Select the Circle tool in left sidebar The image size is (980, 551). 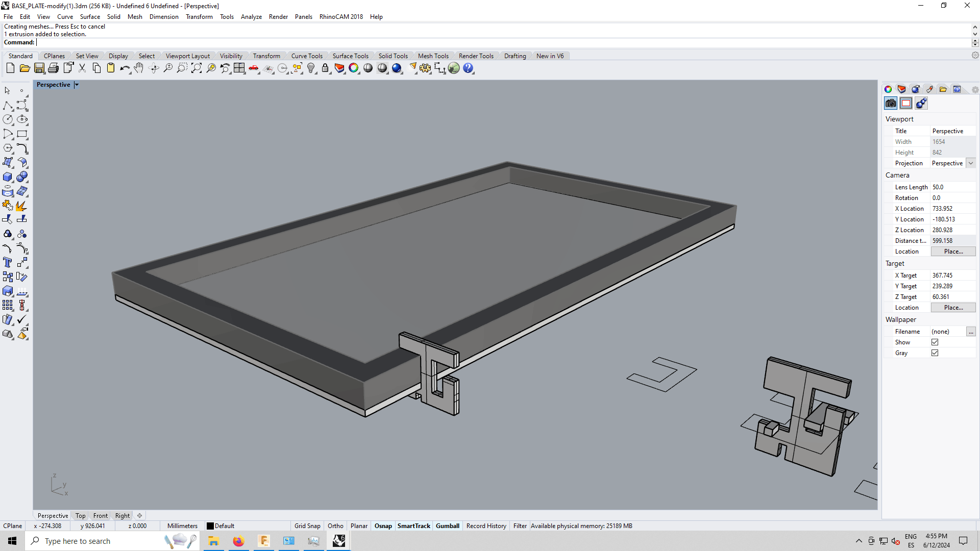pos(8,119)
